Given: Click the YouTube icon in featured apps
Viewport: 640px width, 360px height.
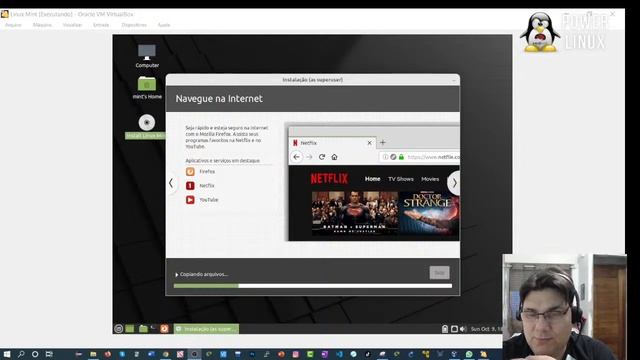Looking at the screenshot, I should tap(190, 200).
